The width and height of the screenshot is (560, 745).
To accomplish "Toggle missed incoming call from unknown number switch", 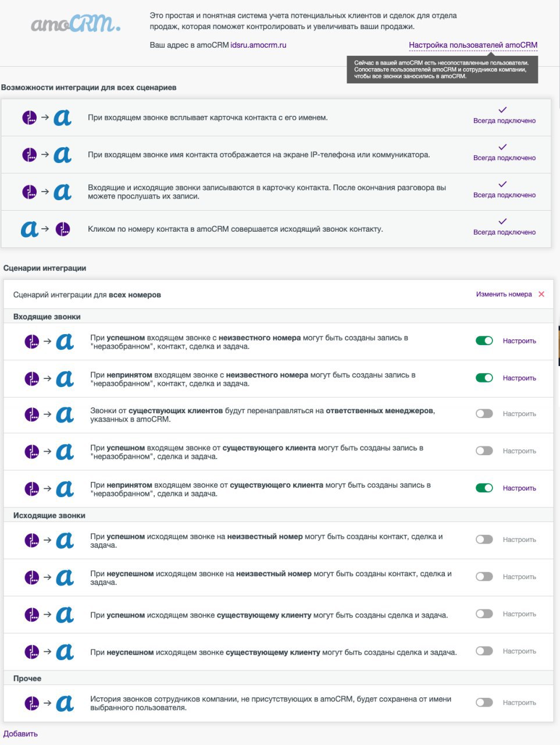I will [x=484, y=378].
